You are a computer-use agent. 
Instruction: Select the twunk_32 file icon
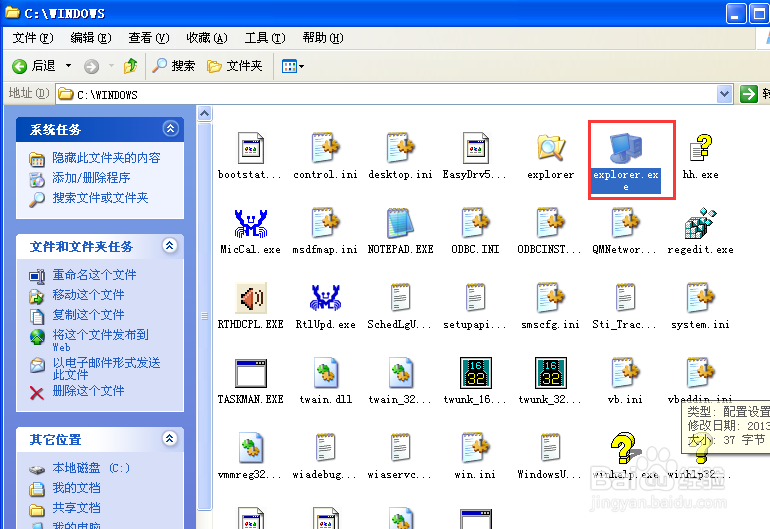550,373
